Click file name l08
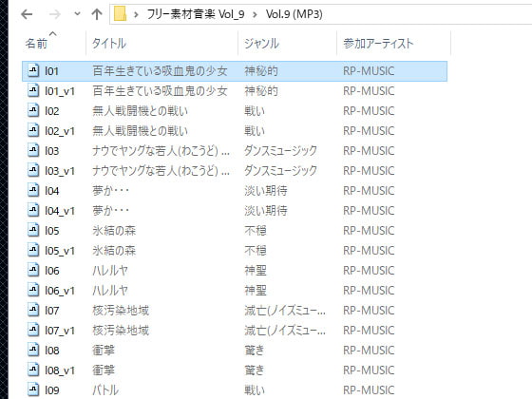The height and width of the screenshot is (399, 532). tap(52, 351)
